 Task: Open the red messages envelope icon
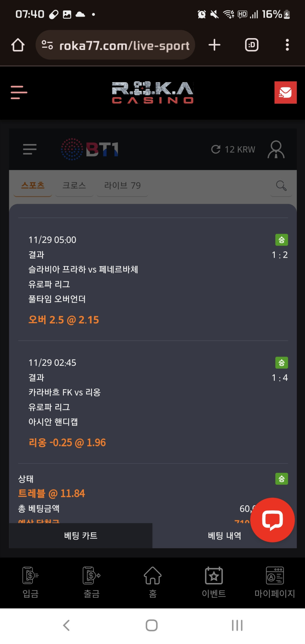pos(285,92)
